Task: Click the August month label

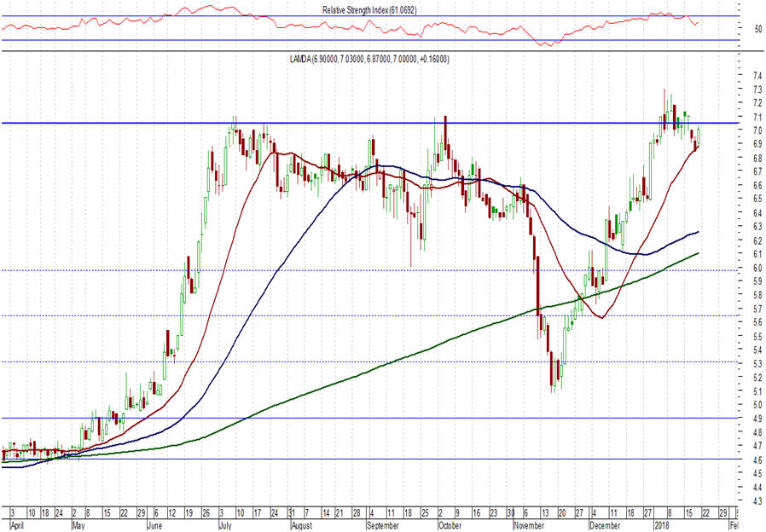Action: click(301, 526)
